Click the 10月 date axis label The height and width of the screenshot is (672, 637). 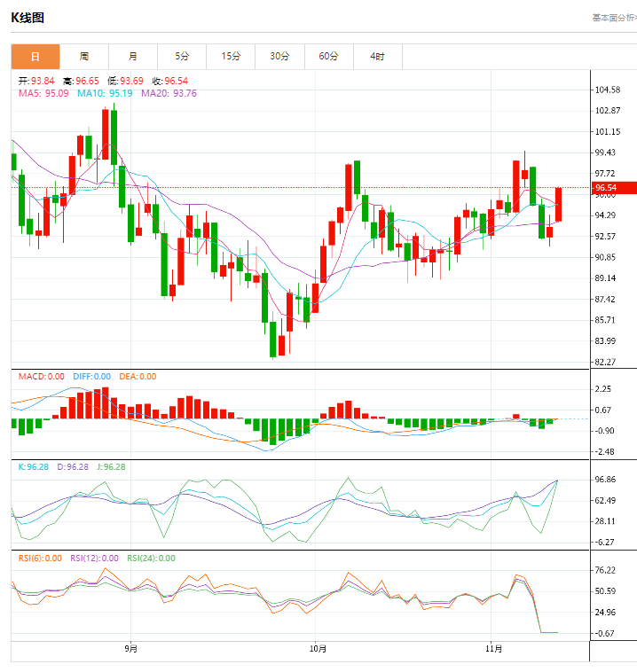click(318, 649)
